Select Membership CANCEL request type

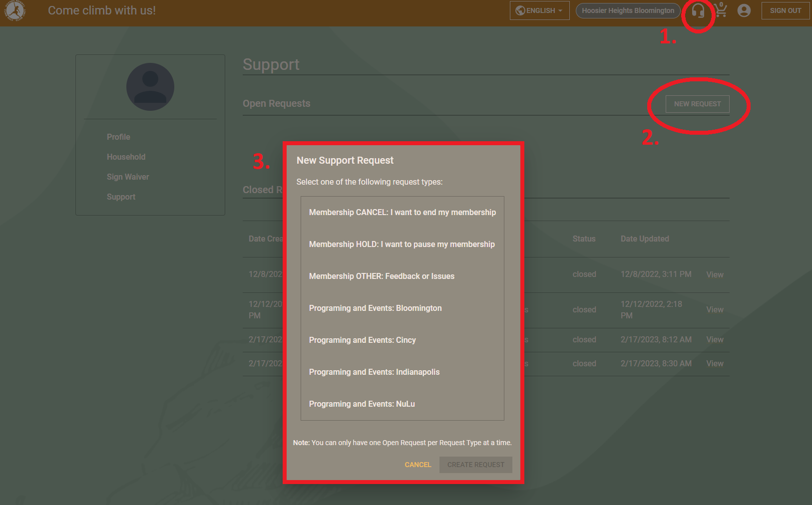coord(403,213)
